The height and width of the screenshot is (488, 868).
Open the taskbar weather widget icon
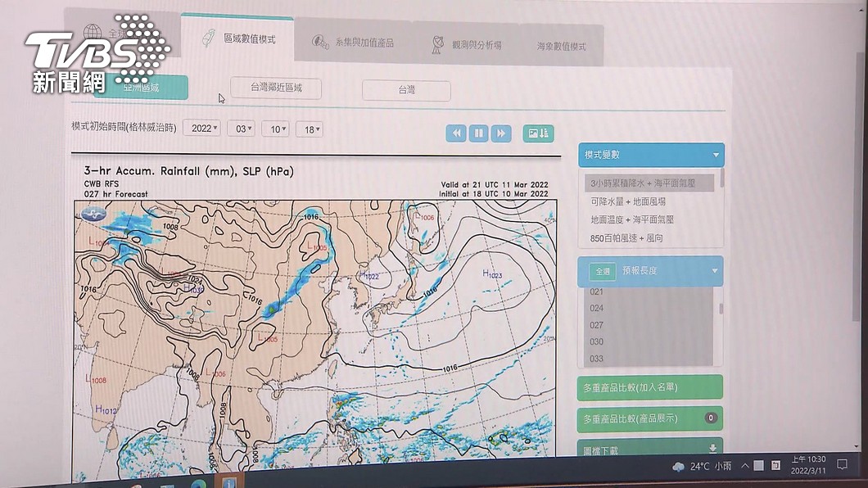pyautogui.click(x=678, y=467)
